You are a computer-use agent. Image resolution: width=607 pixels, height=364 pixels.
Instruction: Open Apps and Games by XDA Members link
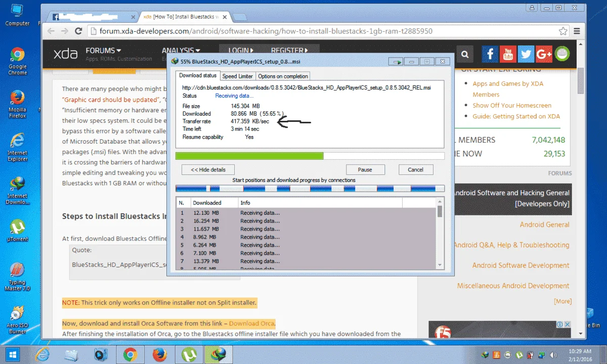coord(508,89)
